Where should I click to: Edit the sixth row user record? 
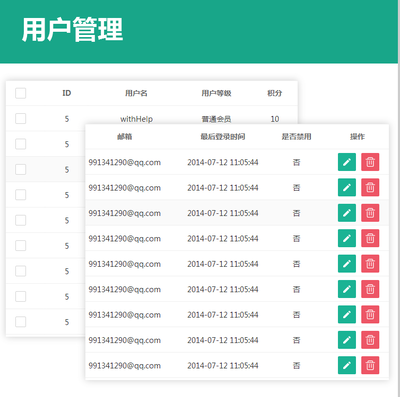(x=347, y=289)
